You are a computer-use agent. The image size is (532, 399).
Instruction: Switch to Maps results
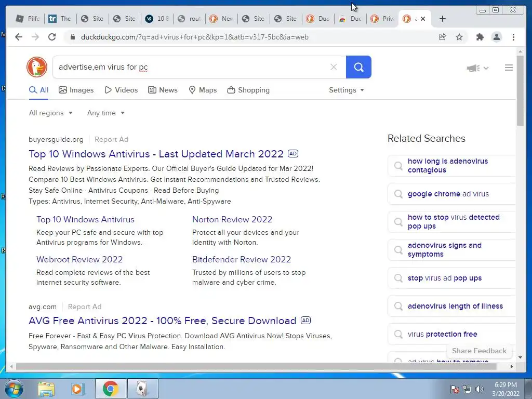coord(203,90)
